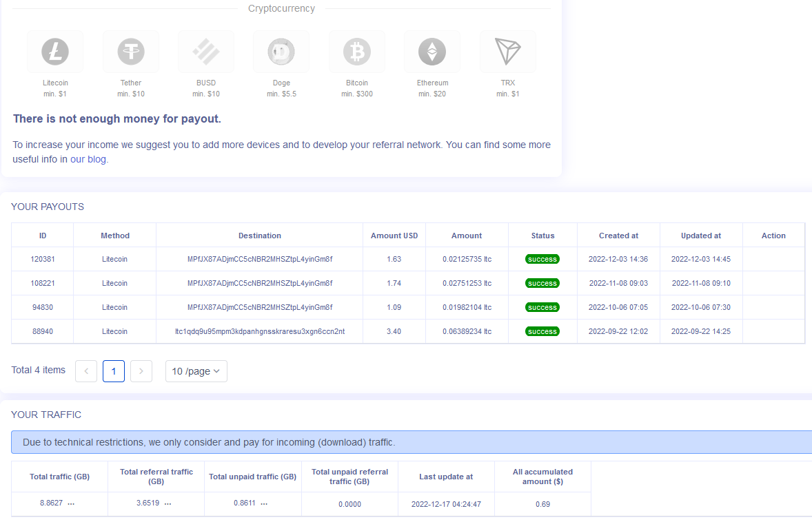Click amount 0.02125735 ltc
This screenshot has height=522, width=812.
(467, 259)
